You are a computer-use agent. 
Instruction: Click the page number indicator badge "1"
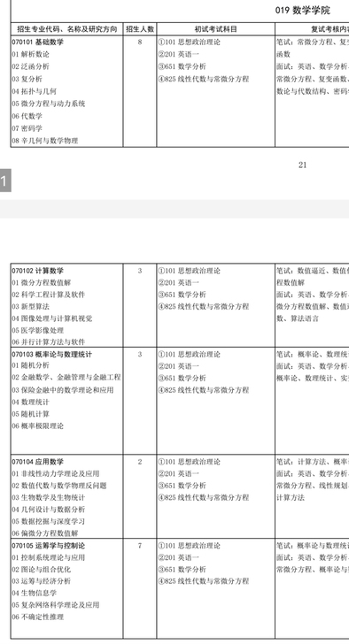(5, 180)
